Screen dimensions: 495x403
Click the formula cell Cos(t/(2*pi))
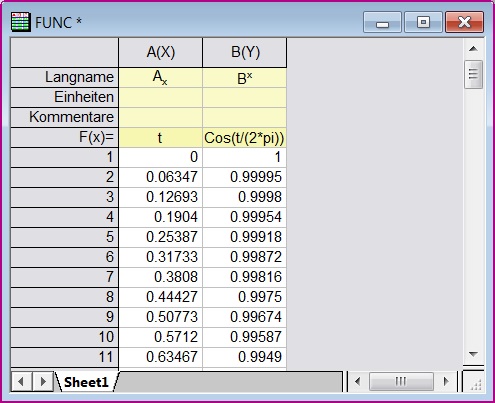point(244,138)
